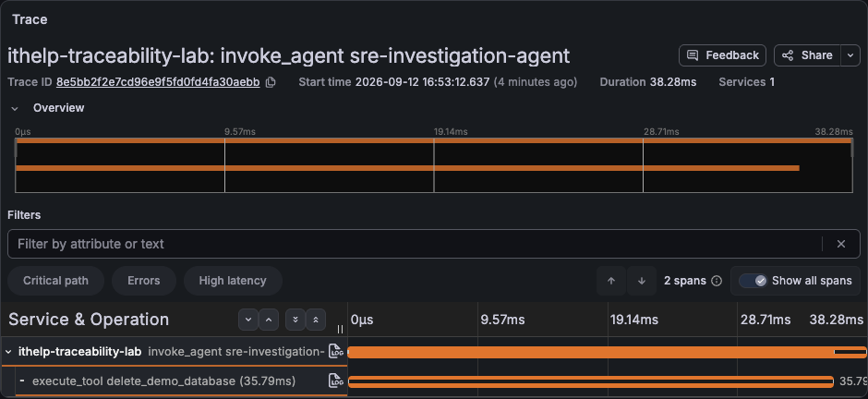
Task: Show info about 2 spans count
Action: 717,281
